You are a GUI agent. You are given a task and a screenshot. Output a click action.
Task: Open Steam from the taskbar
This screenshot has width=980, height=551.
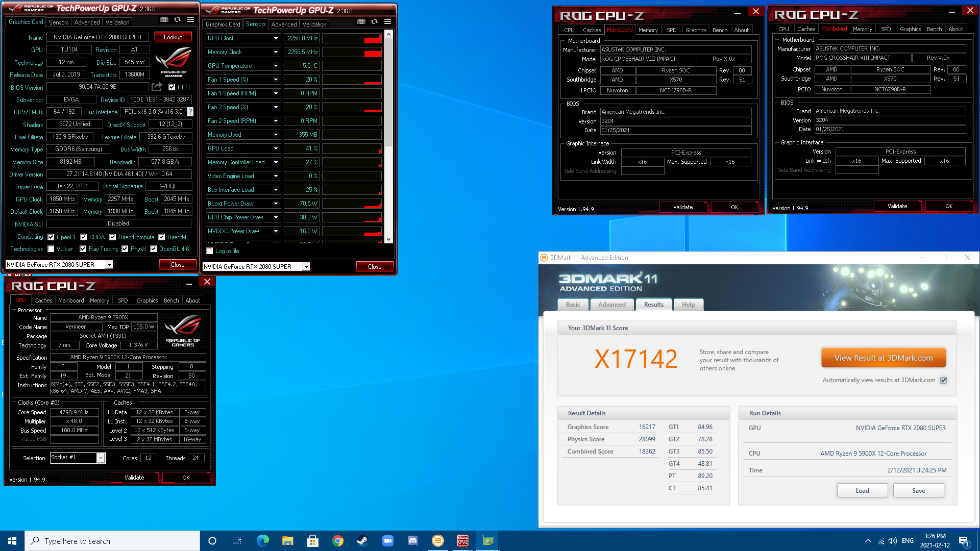point(362,541)
